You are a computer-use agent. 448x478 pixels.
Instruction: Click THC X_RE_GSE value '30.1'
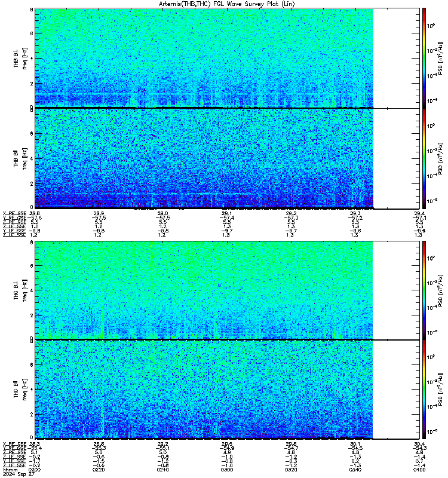355,444
